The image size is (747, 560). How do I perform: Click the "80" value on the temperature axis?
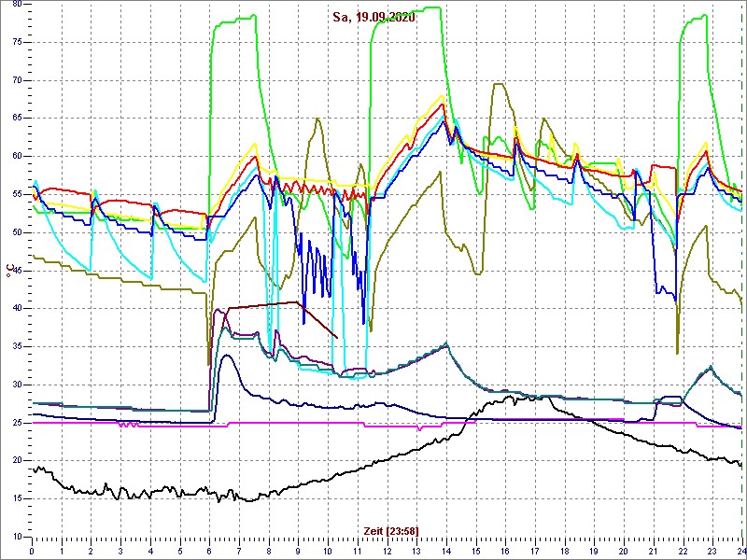[x=15, y=5]
